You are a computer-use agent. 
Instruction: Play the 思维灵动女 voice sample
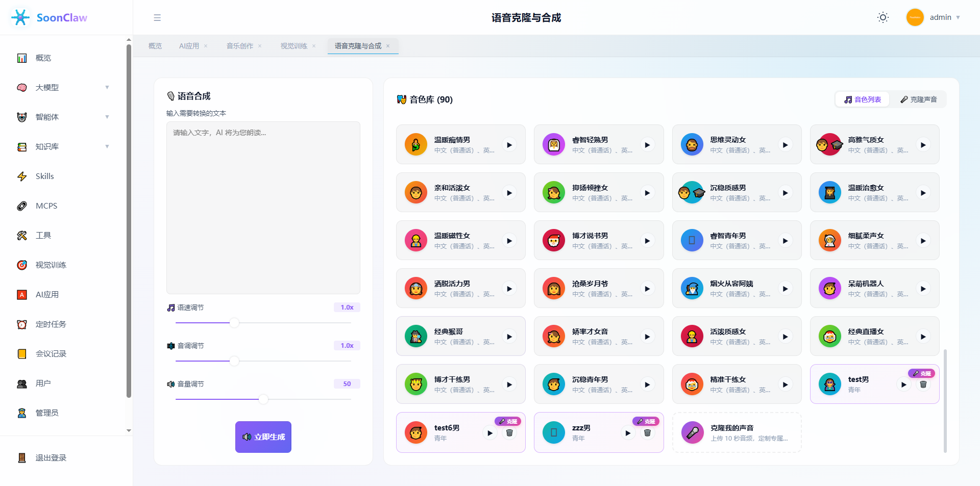(x=786, y=145)
